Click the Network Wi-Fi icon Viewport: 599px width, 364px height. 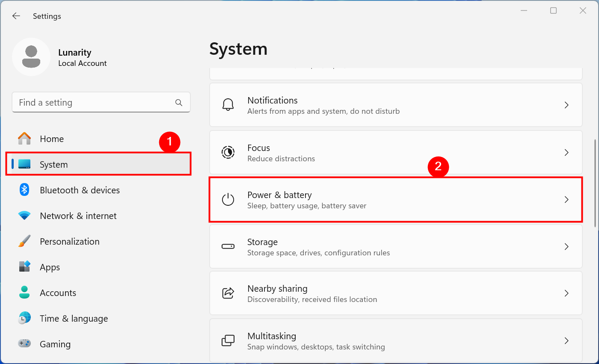click(24, 216)
